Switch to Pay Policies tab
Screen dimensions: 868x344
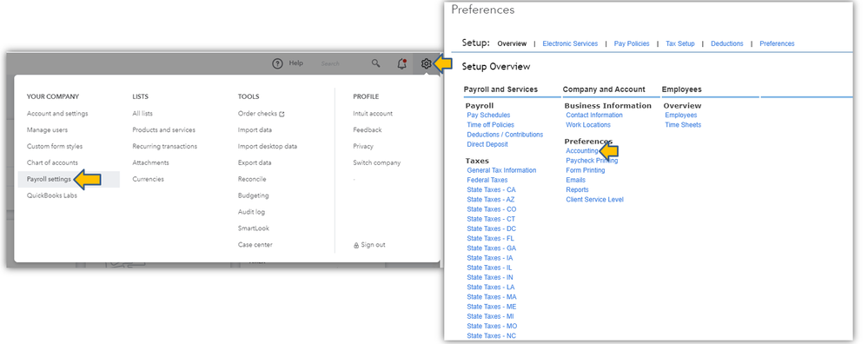[632, 43]
